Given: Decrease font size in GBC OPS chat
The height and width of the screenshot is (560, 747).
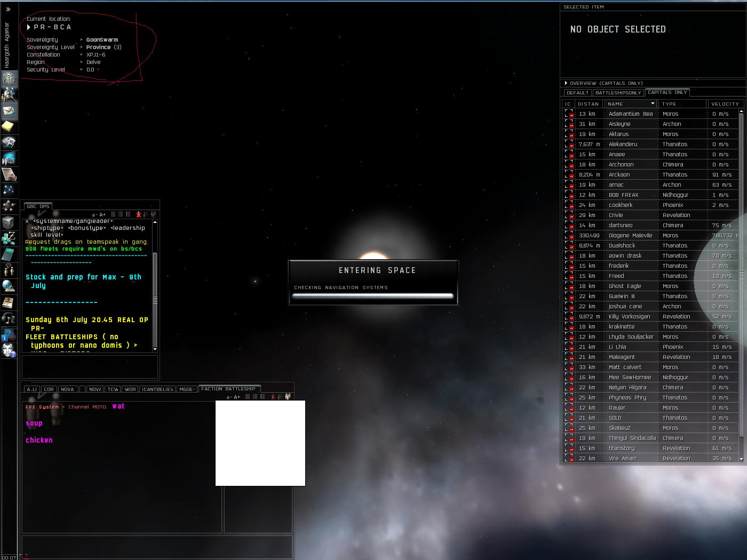Looking at the screenshot, I should 94,215.
